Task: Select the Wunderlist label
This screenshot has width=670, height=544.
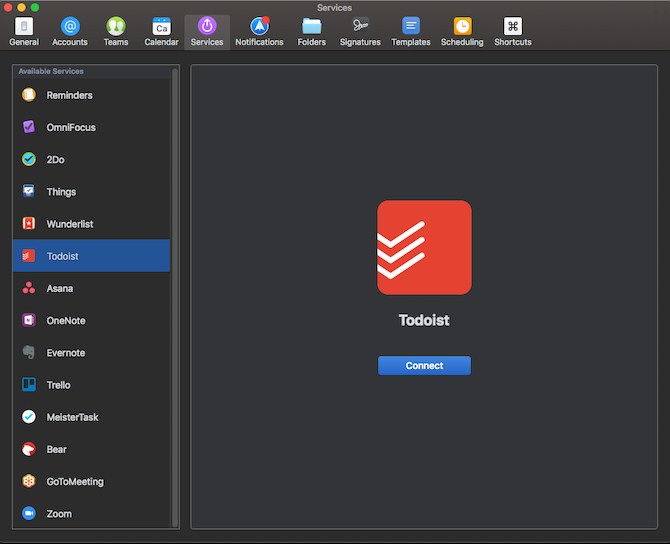Action: (70, 224)
